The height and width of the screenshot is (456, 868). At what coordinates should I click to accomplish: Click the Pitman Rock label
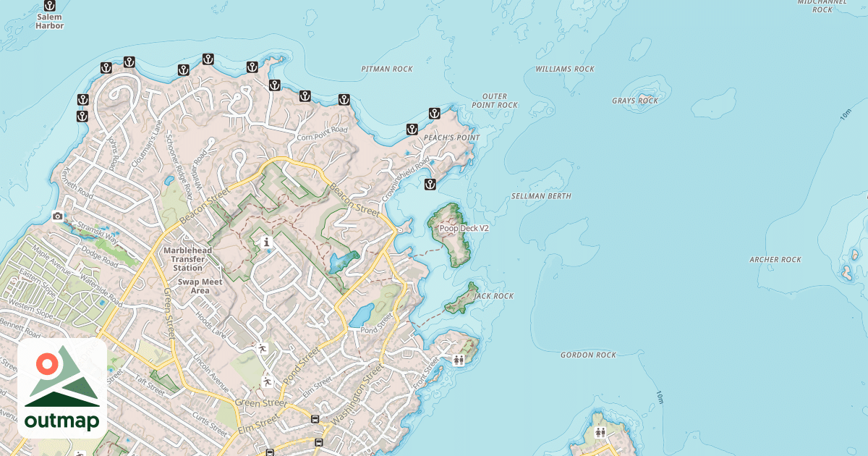(387, 69)
